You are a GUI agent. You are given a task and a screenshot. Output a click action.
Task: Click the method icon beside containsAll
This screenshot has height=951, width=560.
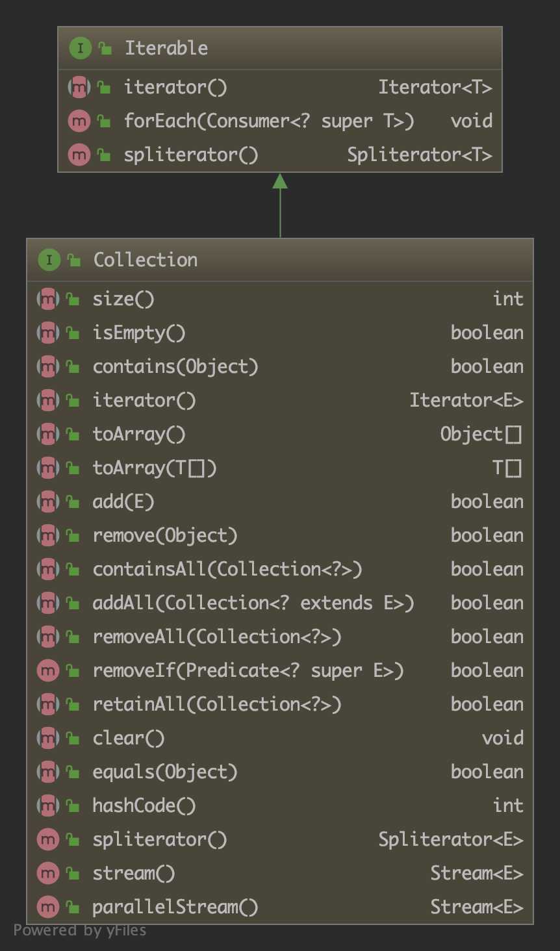pos(48,569)
